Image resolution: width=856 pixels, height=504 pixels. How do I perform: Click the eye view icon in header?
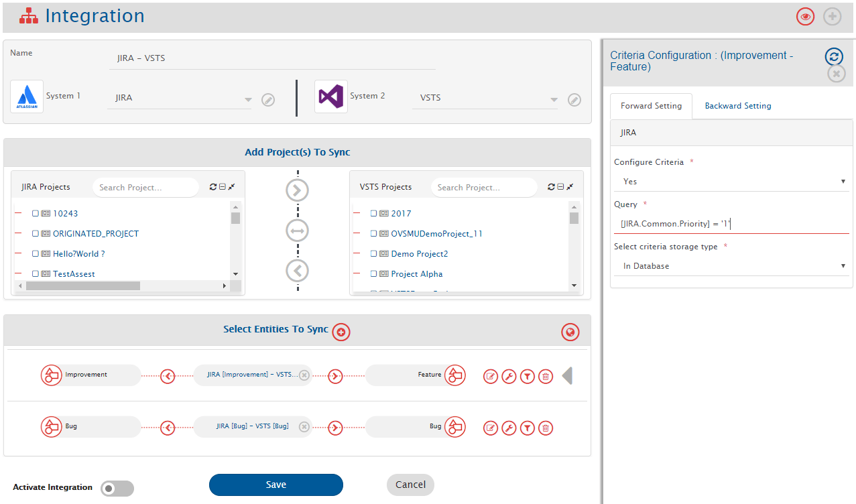pyautogui.click(x=805, y=17)
